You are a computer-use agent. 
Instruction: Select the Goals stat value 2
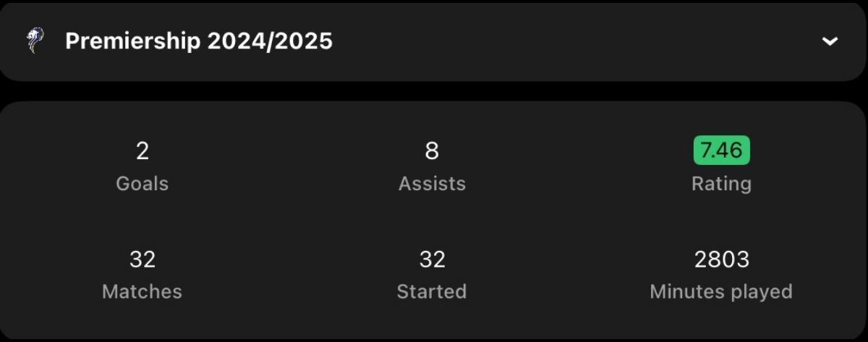pyautogui.click(x=142, y=150)
